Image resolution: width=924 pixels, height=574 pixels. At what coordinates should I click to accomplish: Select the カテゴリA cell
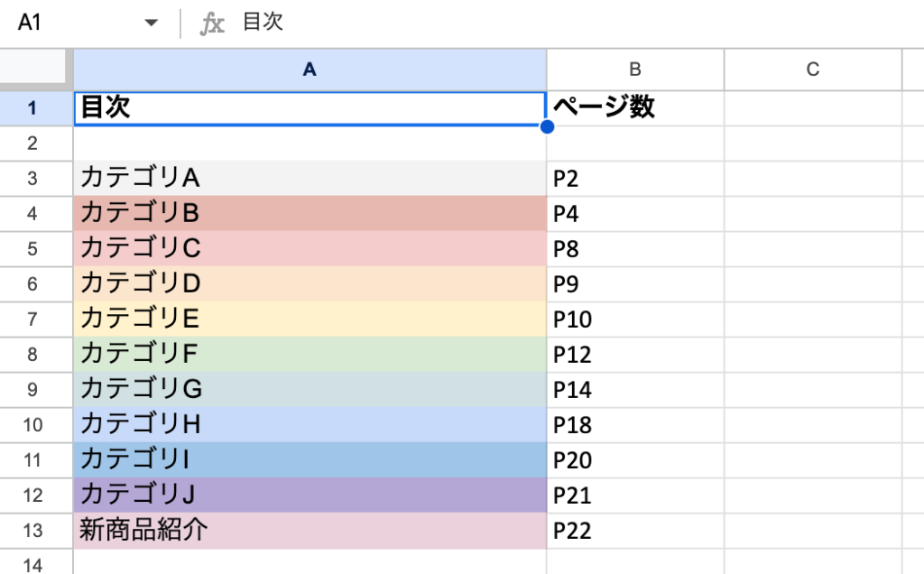[x=310, y=179]
